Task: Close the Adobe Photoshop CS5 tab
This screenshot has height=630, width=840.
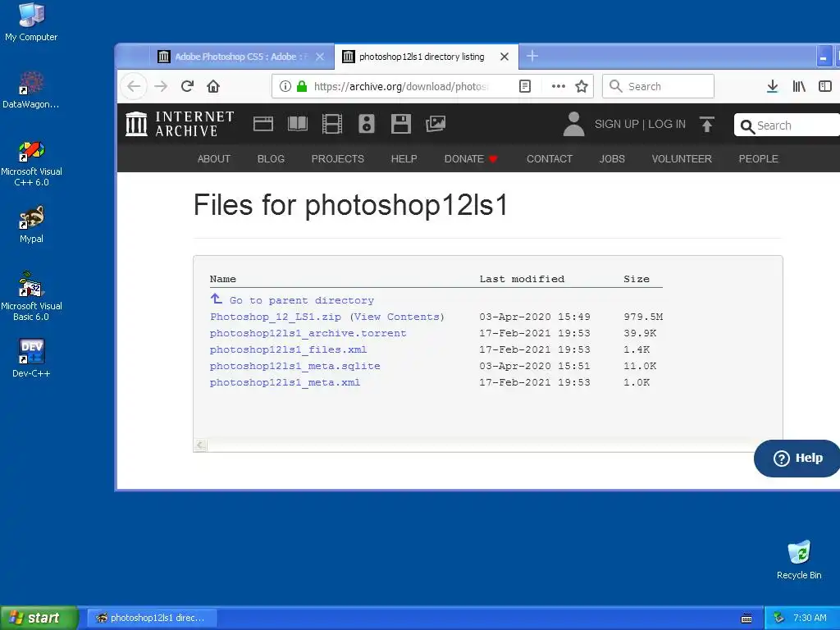Action: click(320, 57)
